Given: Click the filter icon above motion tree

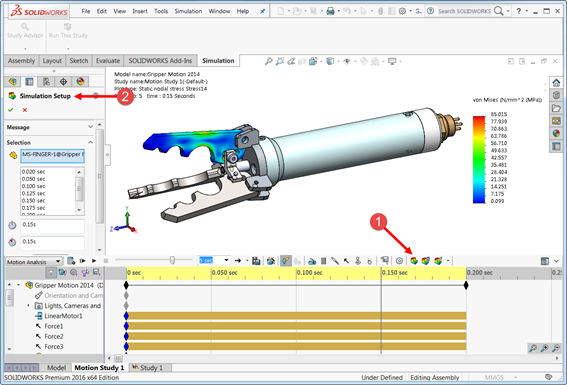Looking at the screenshot, I should 51,272.
